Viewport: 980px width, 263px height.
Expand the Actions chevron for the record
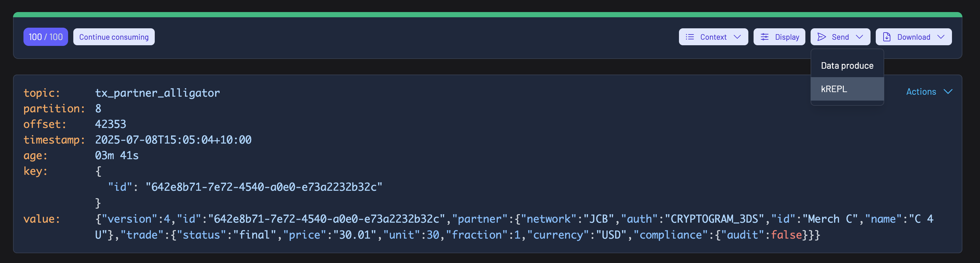tap(948, 91)
